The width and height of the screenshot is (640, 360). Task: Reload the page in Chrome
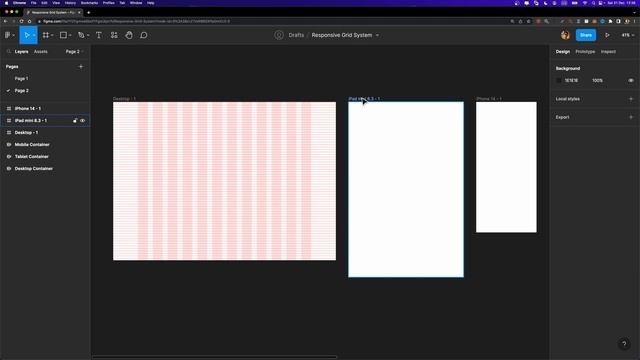pyautogui.click(x=21, y=21)
